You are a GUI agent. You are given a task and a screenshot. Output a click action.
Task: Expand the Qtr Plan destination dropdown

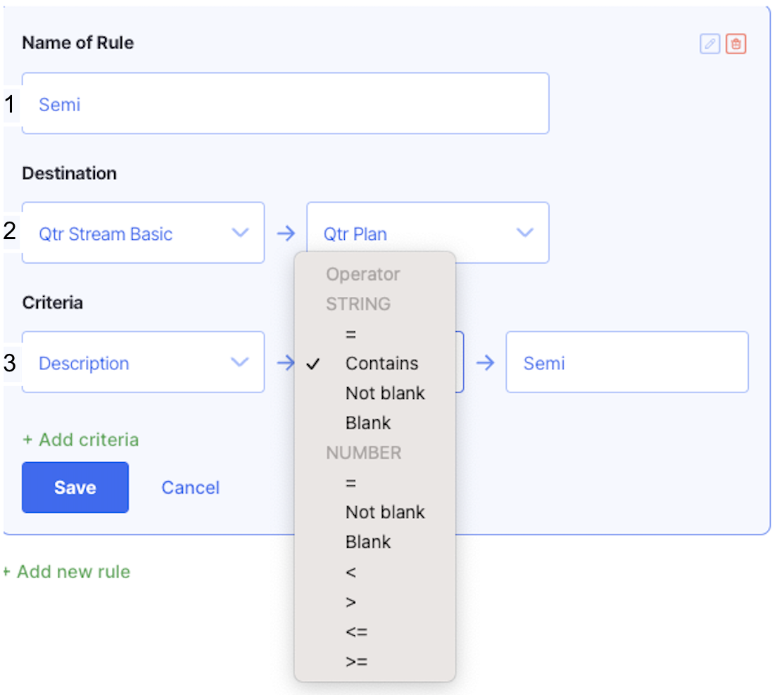tap(427, 234)
